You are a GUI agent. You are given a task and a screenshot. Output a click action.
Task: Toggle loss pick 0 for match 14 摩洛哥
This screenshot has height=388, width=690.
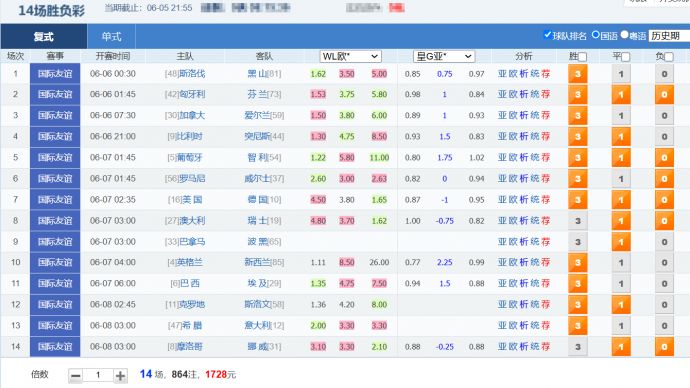coord(664,347)
